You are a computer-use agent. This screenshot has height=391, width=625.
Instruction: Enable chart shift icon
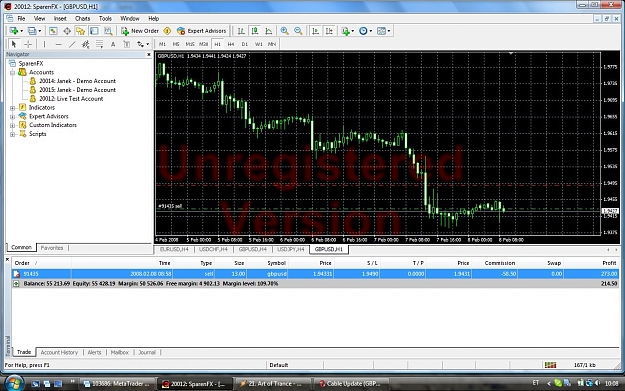tap(329, 31)
